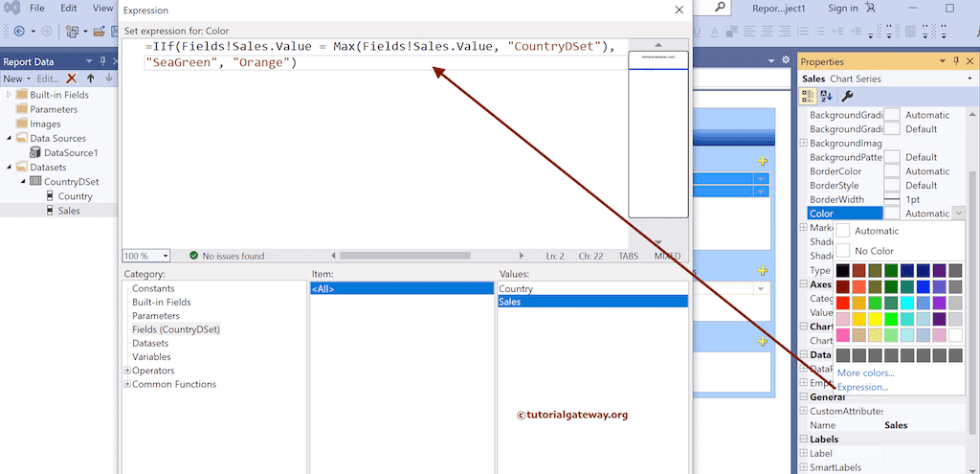Open the Color property dropdown arrow

point(959,214)
